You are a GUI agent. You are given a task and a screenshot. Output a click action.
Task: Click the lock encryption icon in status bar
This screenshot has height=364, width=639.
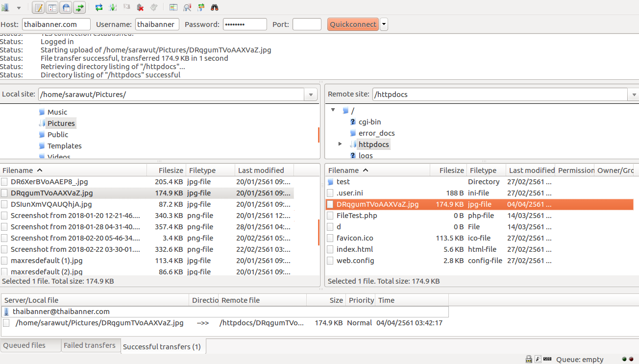coord(529,360)
